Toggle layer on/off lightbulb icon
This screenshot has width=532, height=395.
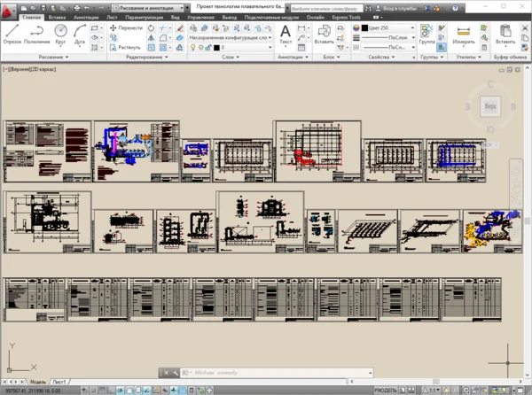(x=193, y=48)
